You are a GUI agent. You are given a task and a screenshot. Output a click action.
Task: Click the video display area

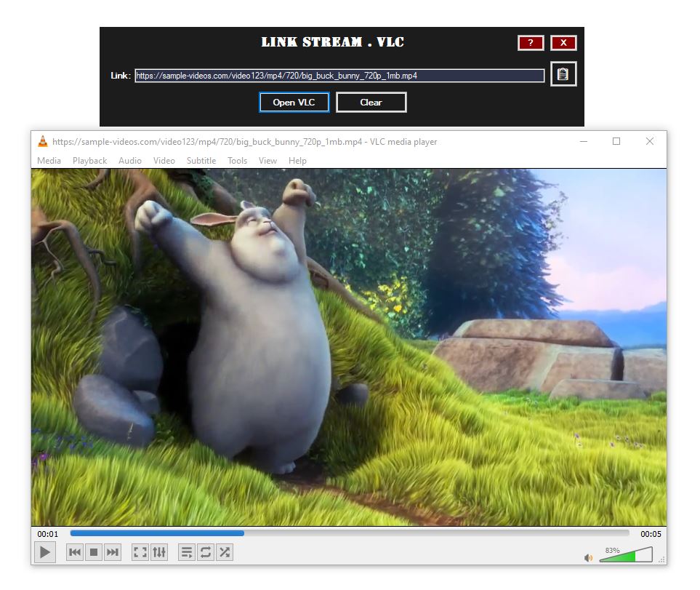(x=349, y=347)
